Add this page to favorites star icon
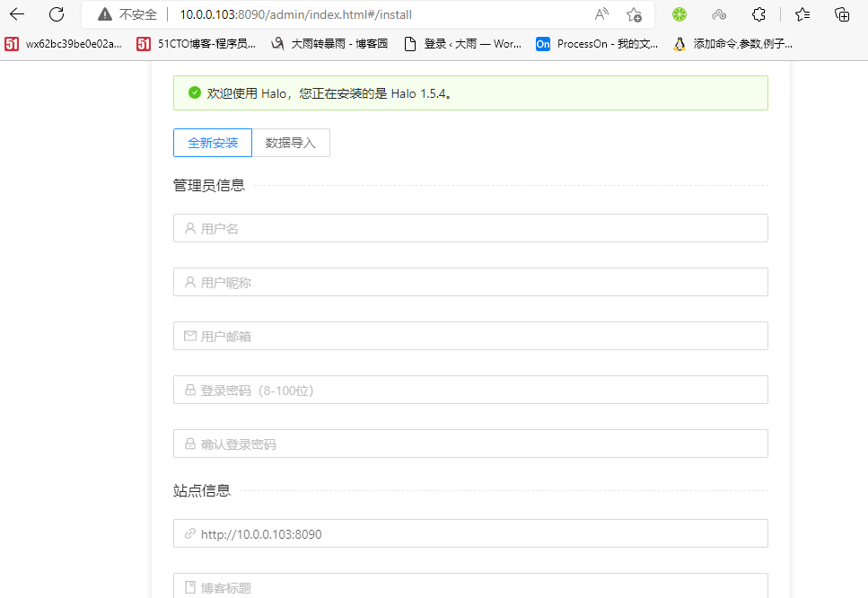 pyautogui.click(x=634, y=14)
